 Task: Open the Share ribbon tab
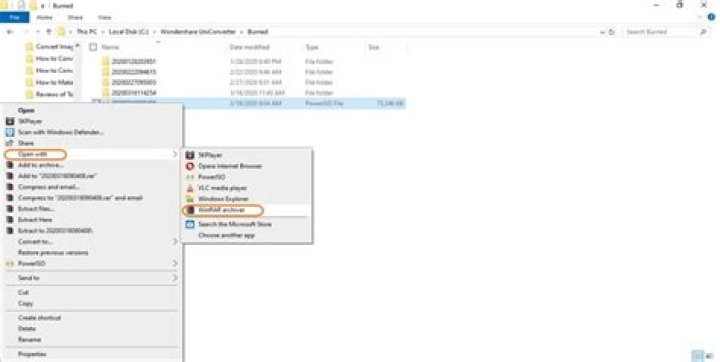pos(75,17)
